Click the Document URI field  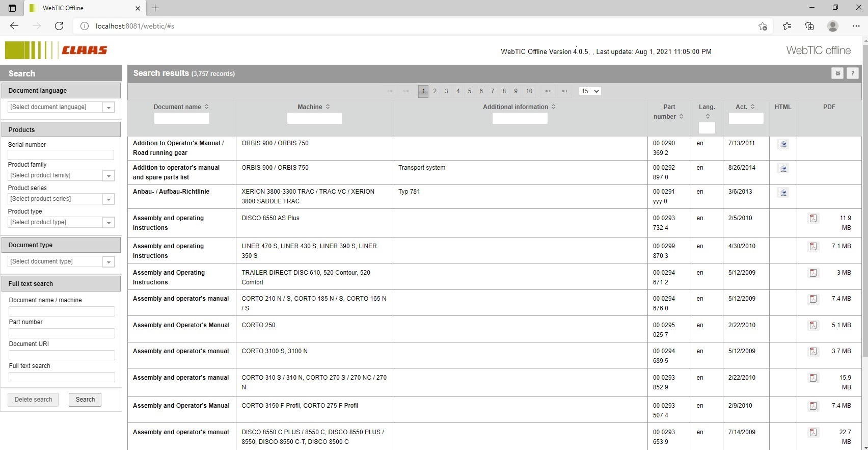[62, 355]
